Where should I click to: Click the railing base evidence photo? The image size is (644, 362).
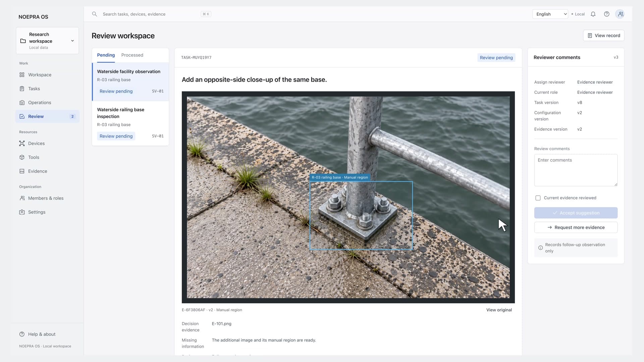[x=348, y=197]
